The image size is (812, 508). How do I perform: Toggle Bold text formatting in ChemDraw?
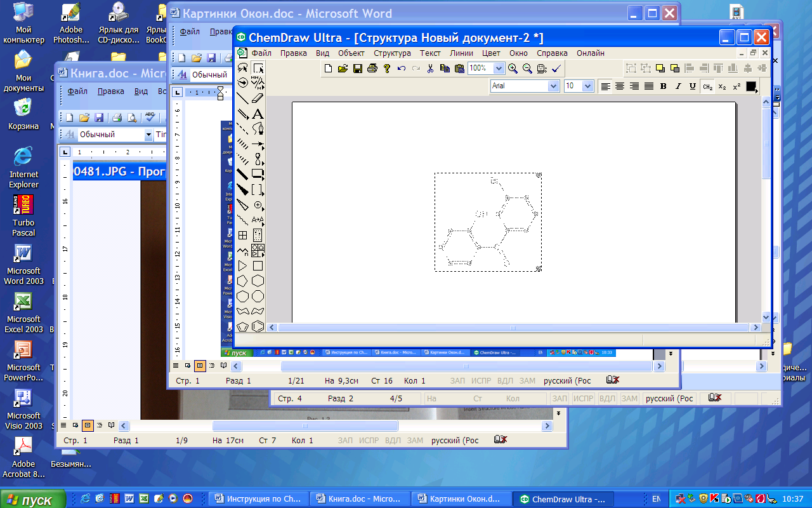[663, 86]
